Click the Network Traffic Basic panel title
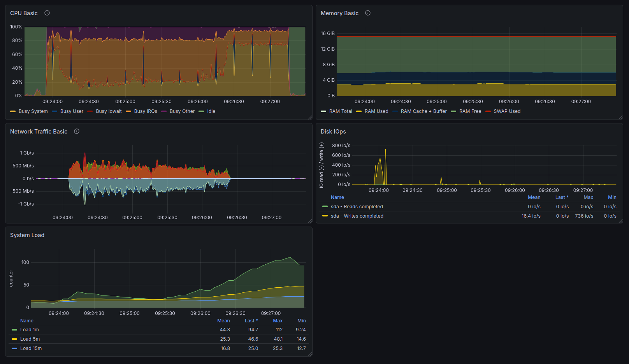Image resolution: width=629 pixels, height=364 pixels. [39, 132]
